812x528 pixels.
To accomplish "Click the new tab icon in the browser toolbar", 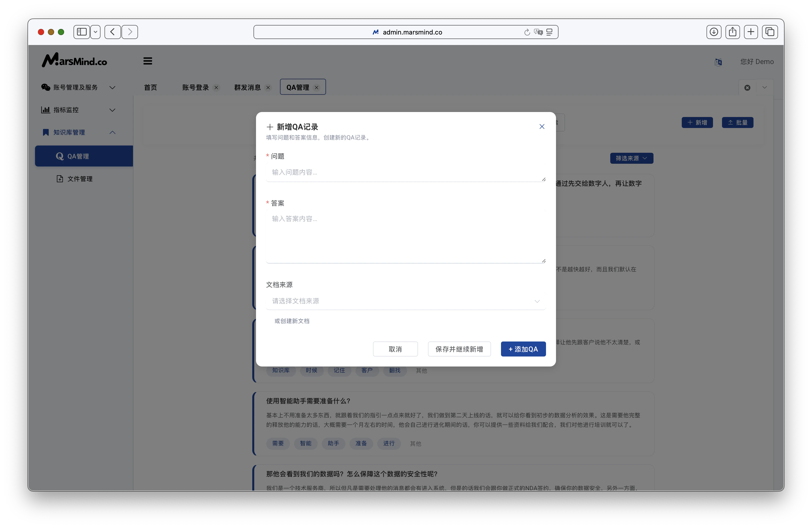I will tap(751, 32).
